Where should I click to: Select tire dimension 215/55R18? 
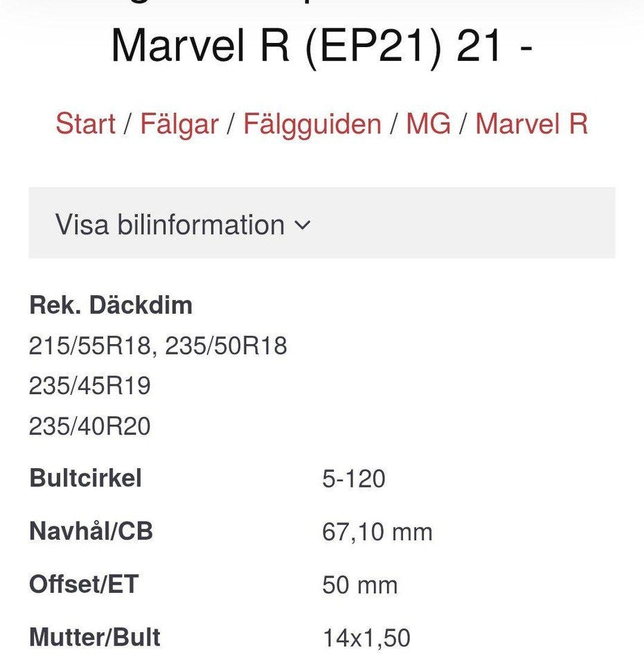pyautogui.click(x=89, y=346)
